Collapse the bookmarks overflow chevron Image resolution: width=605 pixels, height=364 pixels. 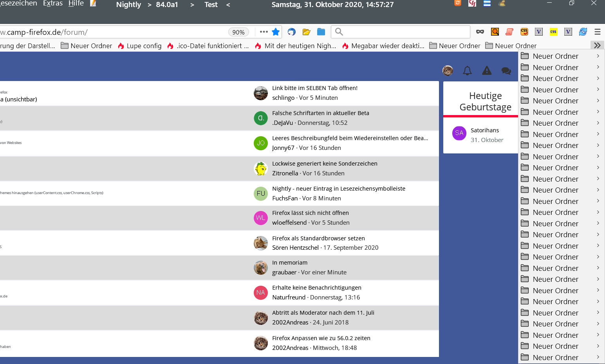tap(597, 45)
